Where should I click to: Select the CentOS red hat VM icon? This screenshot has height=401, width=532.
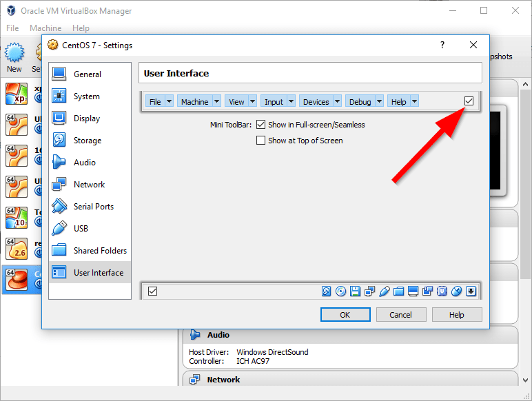pyautogui.click(x=17, y=280)
